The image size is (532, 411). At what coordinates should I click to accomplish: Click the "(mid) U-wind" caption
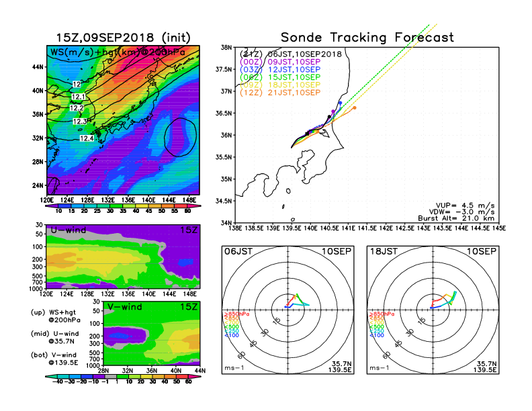[x=54, y=334]
